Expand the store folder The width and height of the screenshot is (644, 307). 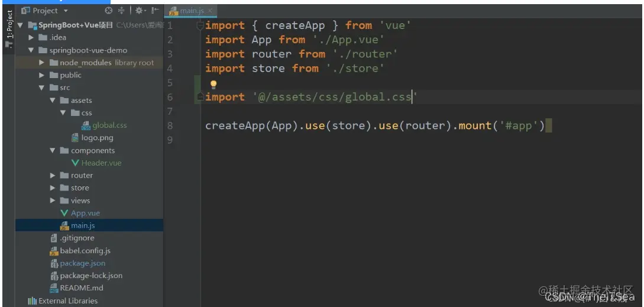coord(53,188)
